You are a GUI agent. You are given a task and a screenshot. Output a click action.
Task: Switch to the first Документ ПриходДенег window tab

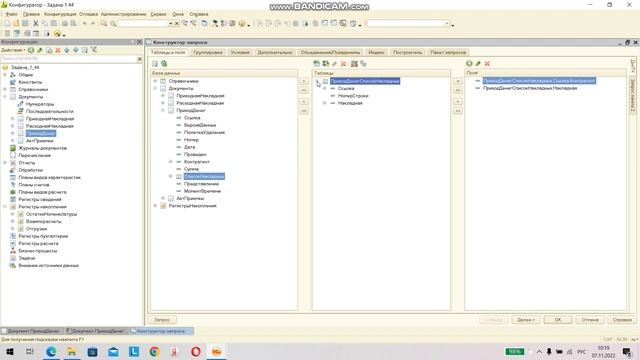coord(32,331)
